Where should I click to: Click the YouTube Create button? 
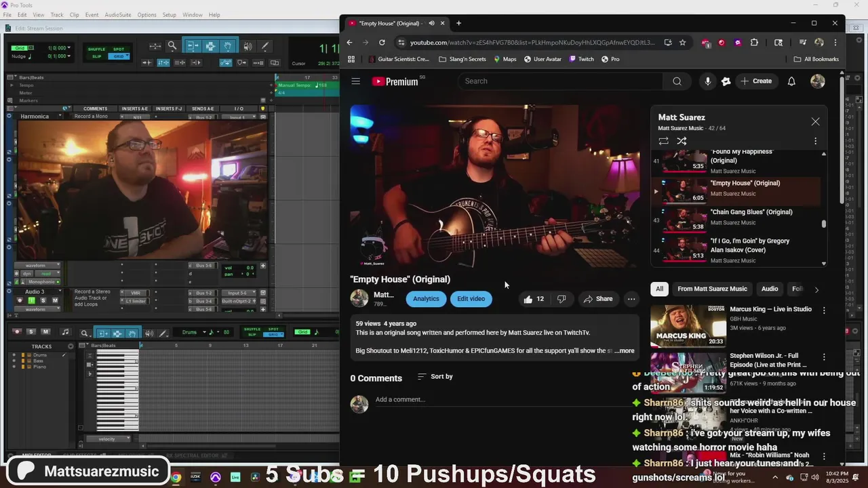[x=755, y=81]
